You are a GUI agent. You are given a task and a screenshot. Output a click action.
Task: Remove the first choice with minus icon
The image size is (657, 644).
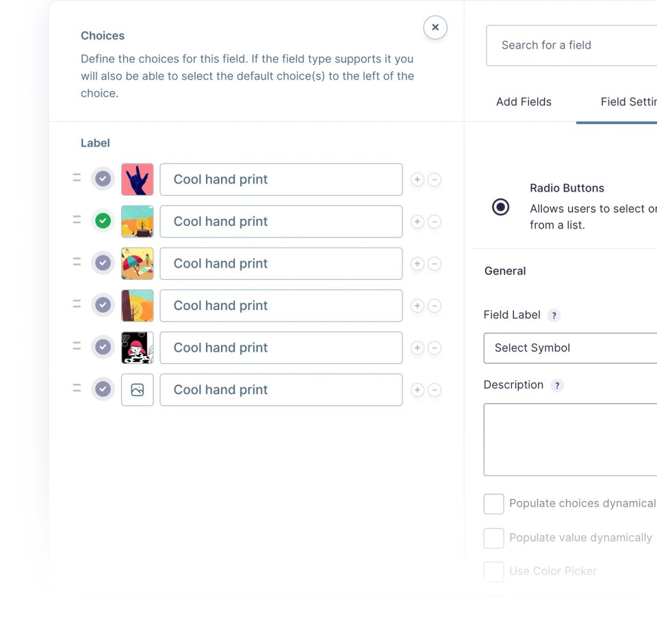(x=435, y=179)
